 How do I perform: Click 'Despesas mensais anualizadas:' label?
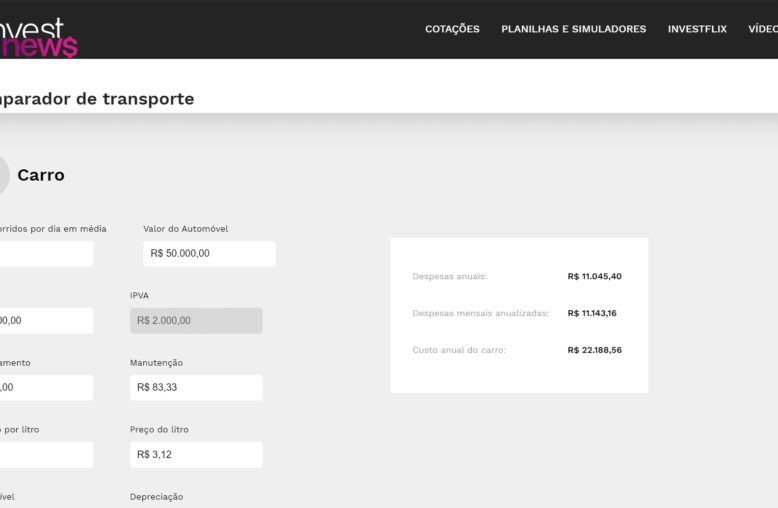pyautogui.click(x=480, y=313)
